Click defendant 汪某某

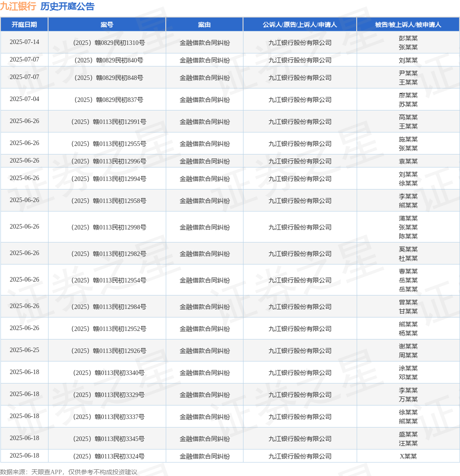point(408,444)
